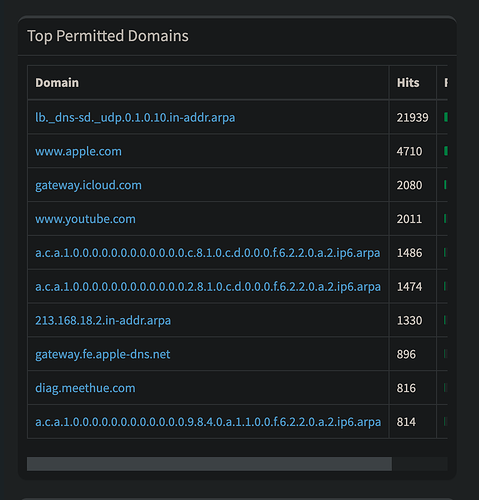This screenshot has width=479, height=500.
Task: Click the 4710 hits value
Action: pyautogui.click(x=409, y=151)
